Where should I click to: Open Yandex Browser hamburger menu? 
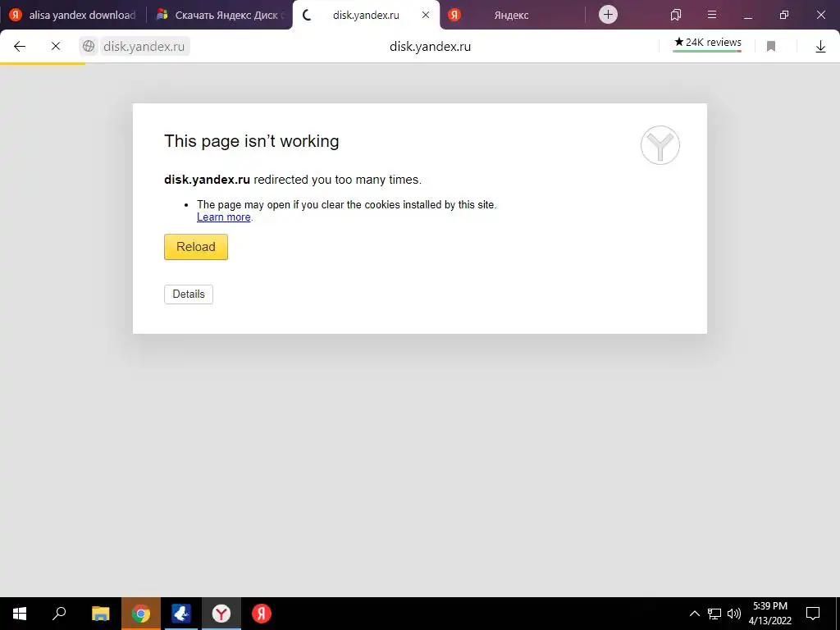pos(712,15)
